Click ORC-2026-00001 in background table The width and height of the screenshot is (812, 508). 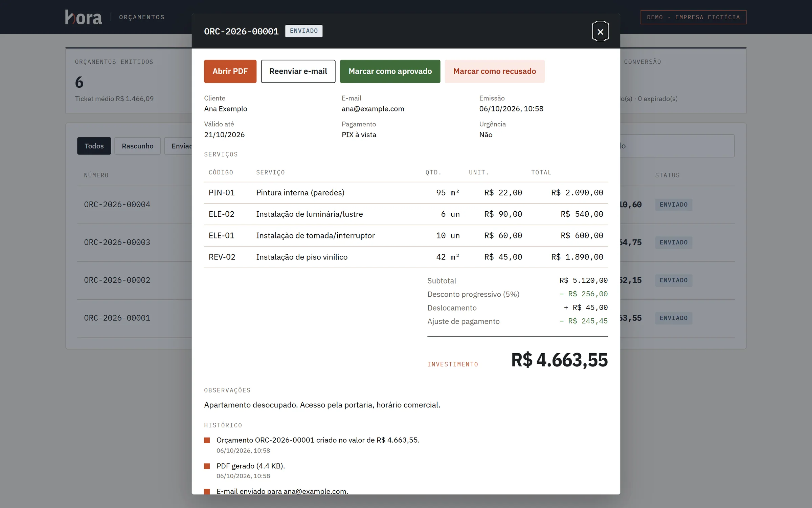pyautogui.click(x=117, y=318)
